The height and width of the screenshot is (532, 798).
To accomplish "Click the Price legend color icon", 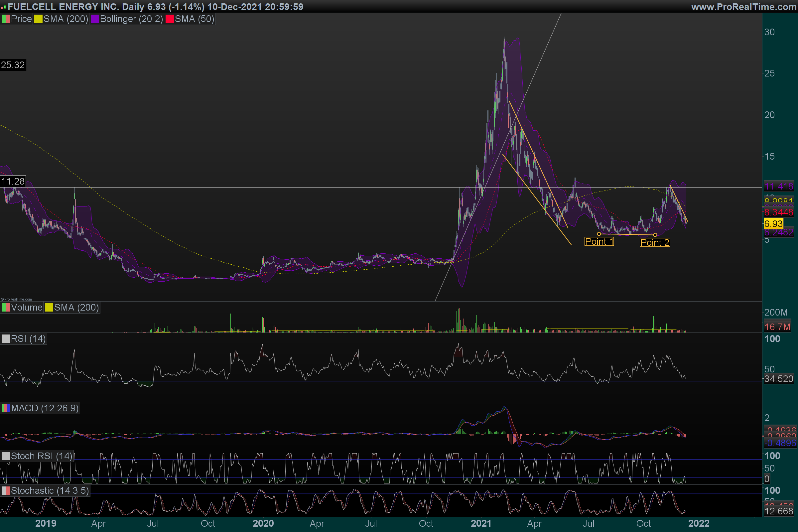I will coord(6,19).
